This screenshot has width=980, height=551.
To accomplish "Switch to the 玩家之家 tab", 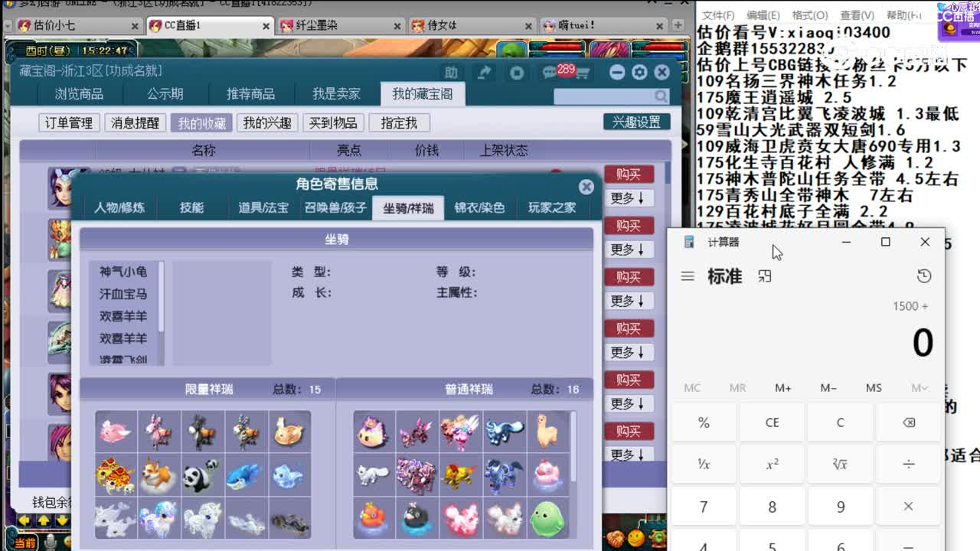I will click(x=551, y=207).
